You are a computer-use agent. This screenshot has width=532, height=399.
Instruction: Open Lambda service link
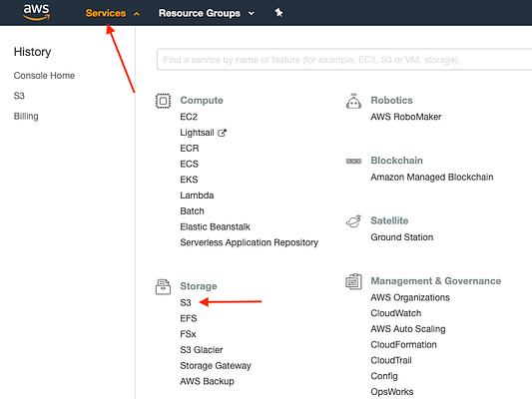pos(197,196)
